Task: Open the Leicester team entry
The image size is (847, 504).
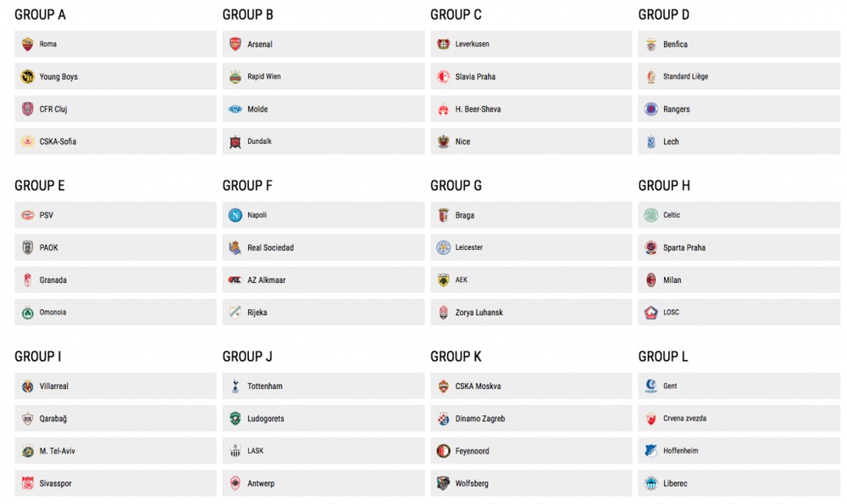Action: pyautogui.click(x=531, y=247)
